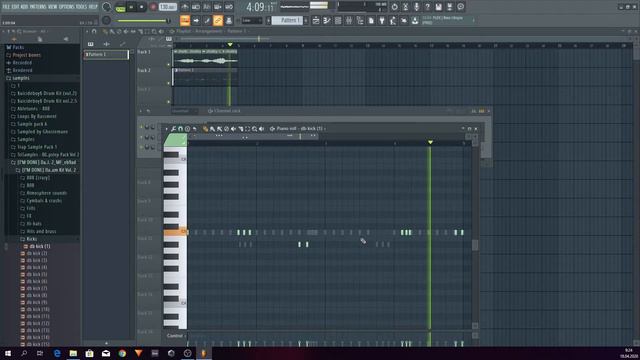The width and height of the screenshot is (640, 360).
Task: Click the Play/Pause transport button
Action: point(131,7)
